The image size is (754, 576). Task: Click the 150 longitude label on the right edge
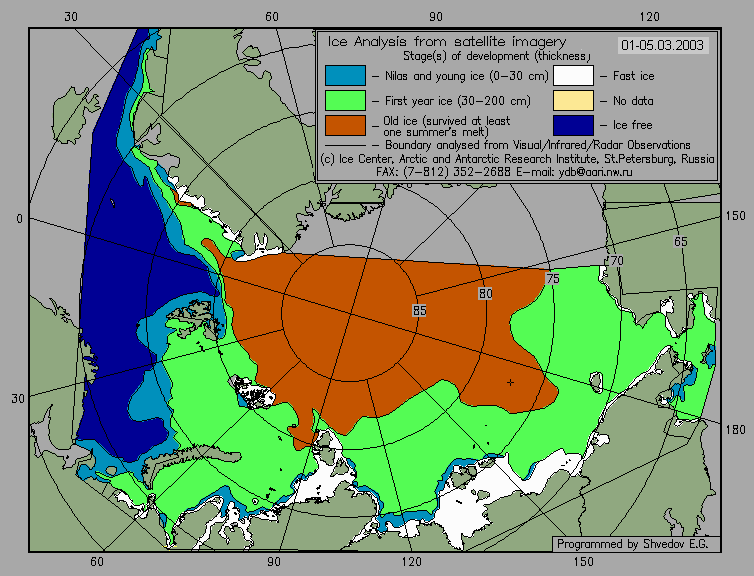(736, 216)
